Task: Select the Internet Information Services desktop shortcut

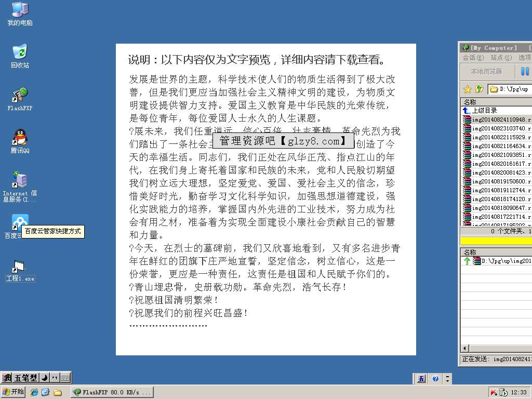Action: point(20,187)
